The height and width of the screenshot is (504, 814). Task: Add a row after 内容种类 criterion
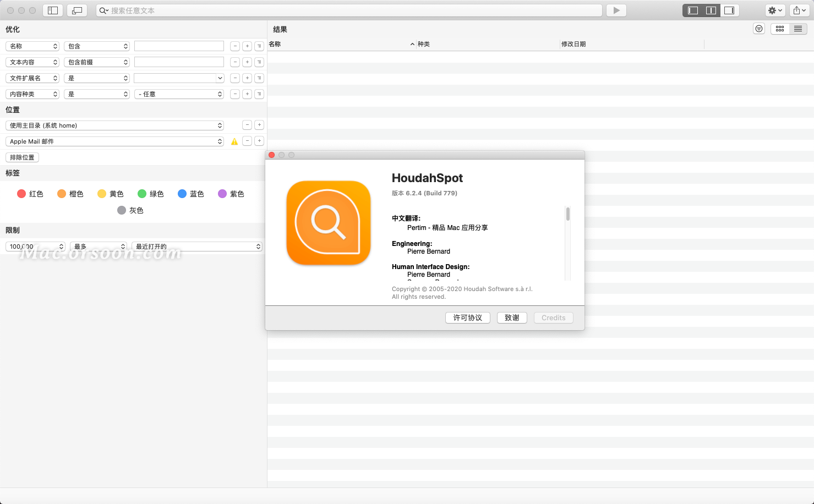tap(247, 94)
